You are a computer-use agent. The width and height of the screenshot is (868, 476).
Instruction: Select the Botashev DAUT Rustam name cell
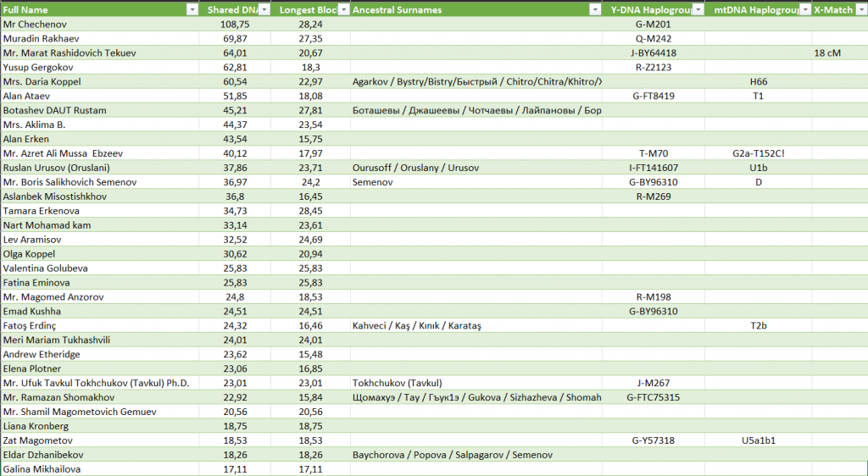[53, 111]
